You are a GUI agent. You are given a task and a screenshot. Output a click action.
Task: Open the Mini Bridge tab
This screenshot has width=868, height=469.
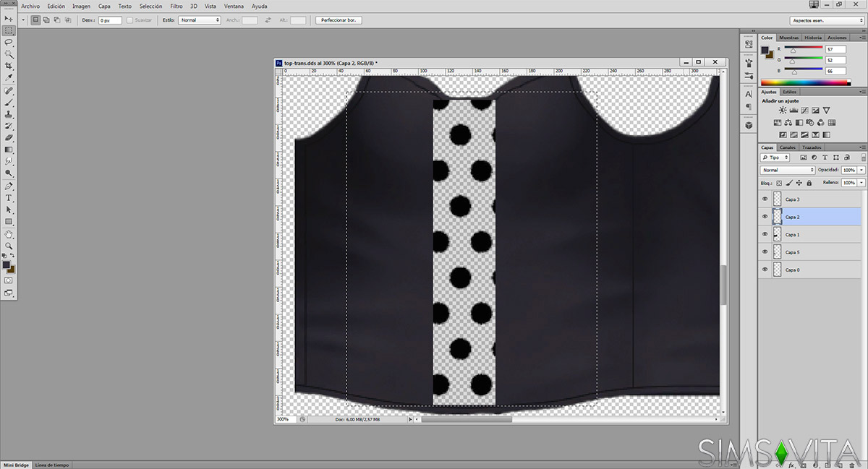(x=16, y=465)
